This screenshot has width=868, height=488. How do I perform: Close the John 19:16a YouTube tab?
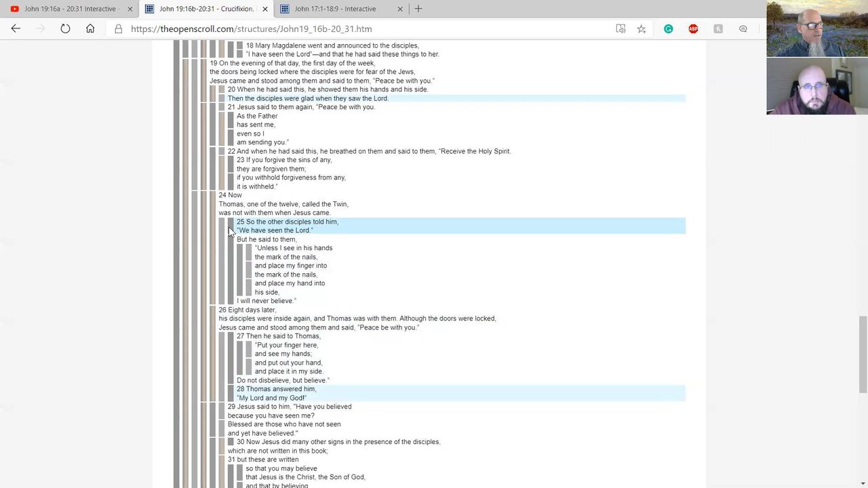[x=130, y=9]
